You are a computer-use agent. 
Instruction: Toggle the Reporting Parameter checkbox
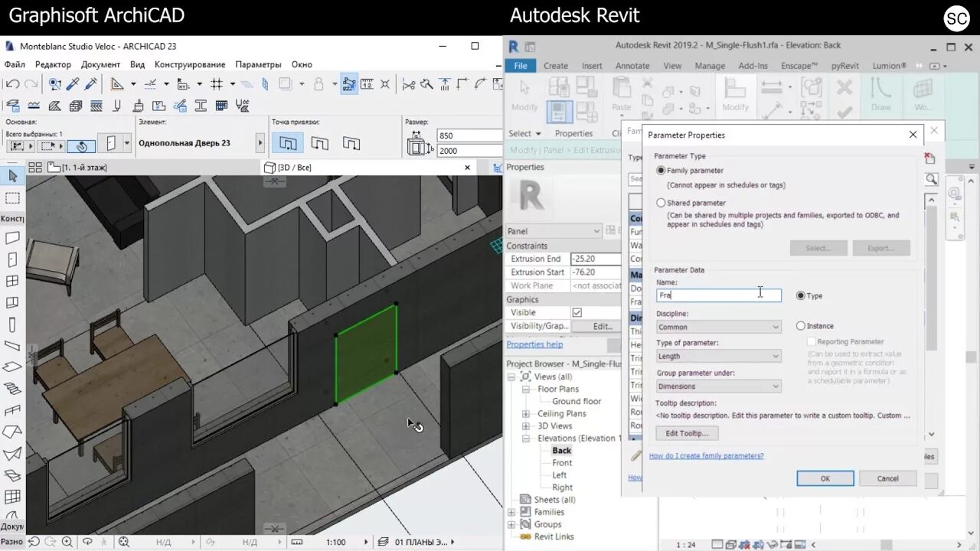pyautogui.click(x=812, y=342)
